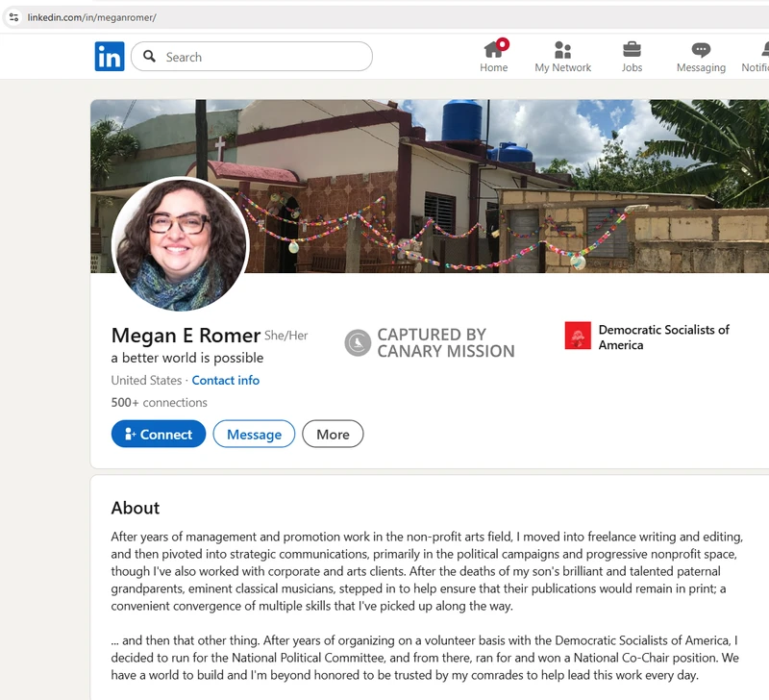Click the 500+ connections text
The height and width of the screenshot is (700, 769).
159,403
